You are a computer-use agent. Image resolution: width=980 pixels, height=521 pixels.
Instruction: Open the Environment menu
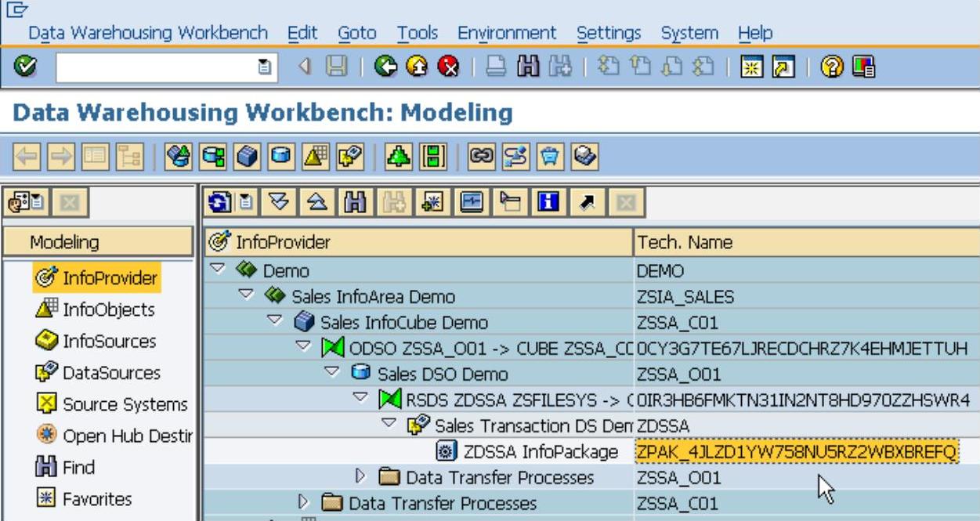(x=507, y=33)
